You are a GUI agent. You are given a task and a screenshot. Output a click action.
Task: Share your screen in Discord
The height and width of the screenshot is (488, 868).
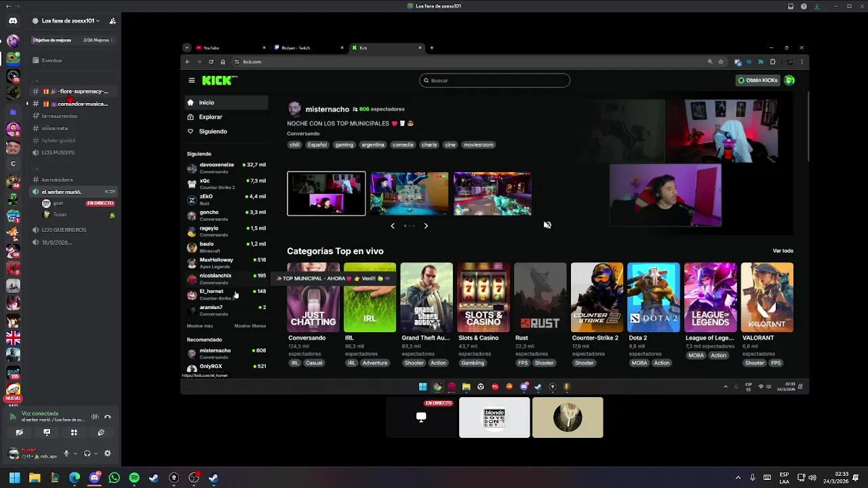47,432
